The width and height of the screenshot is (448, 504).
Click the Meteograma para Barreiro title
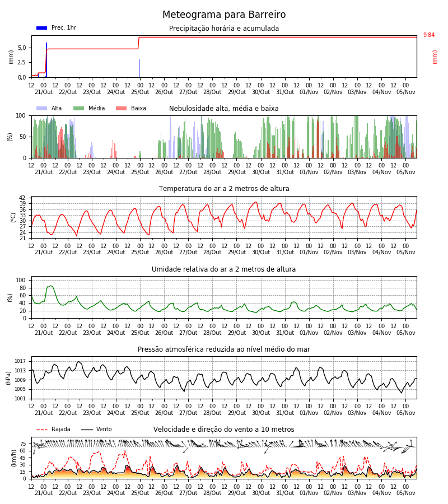pos(224,15)
